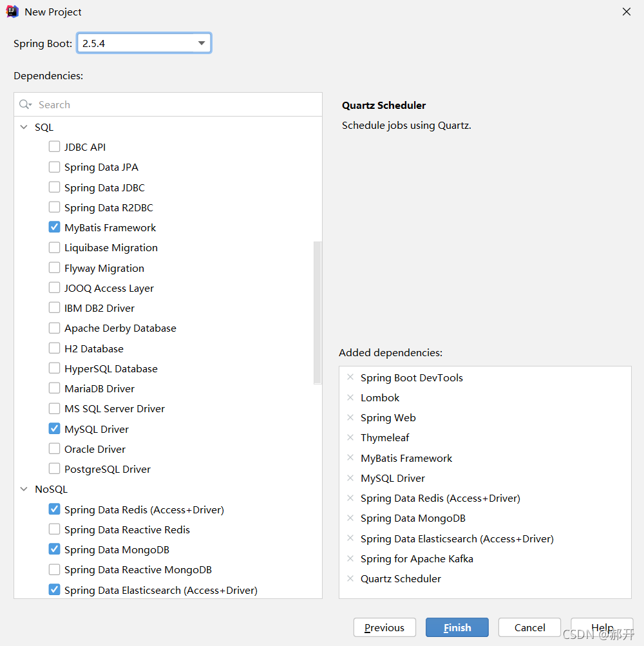
Task: Remove Spring Data MongoDB from added list
Action: 350,518
